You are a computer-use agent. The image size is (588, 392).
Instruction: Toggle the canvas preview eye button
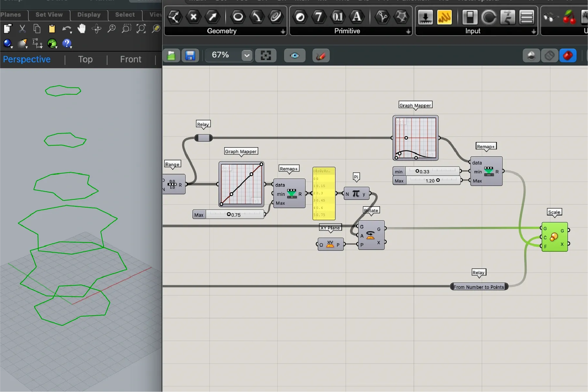tap(294, 55)
